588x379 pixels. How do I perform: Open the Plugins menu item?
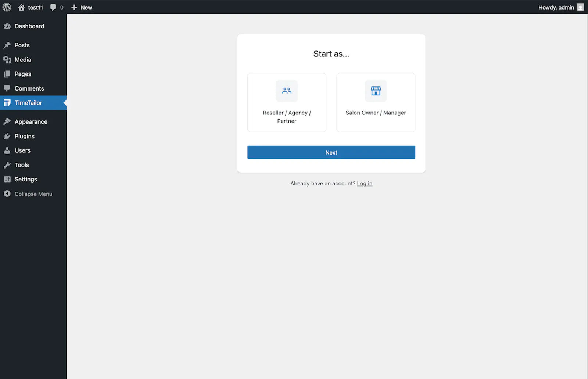[x=33, y=136]
